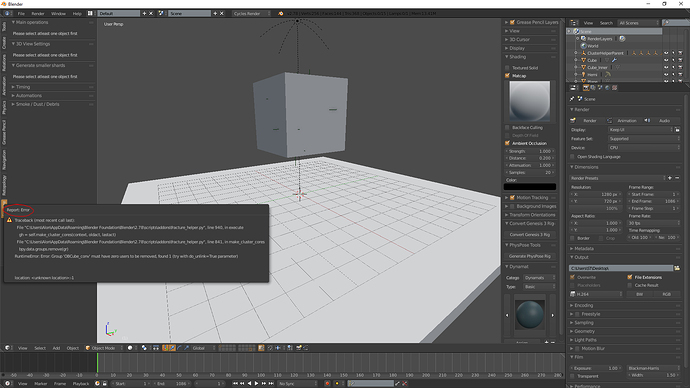Jump to the timeline's first frame
690x388 pixels.
point(235,384)
